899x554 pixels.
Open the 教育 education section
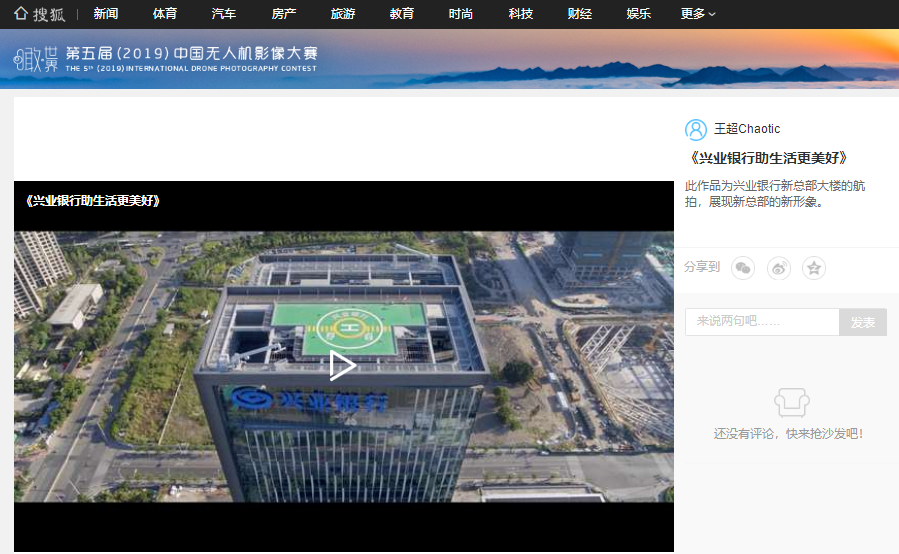[402, 14]
